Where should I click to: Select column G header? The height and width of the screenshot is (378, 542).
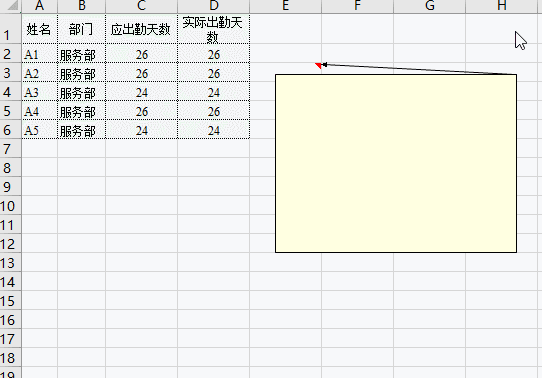pos(430,6)
